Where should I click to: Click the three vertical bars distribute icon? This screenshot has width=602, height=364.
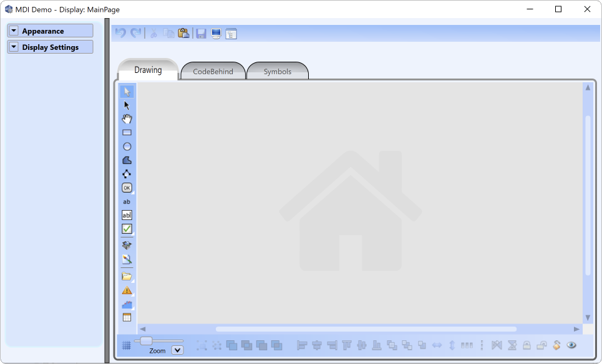tap(467, 345)
